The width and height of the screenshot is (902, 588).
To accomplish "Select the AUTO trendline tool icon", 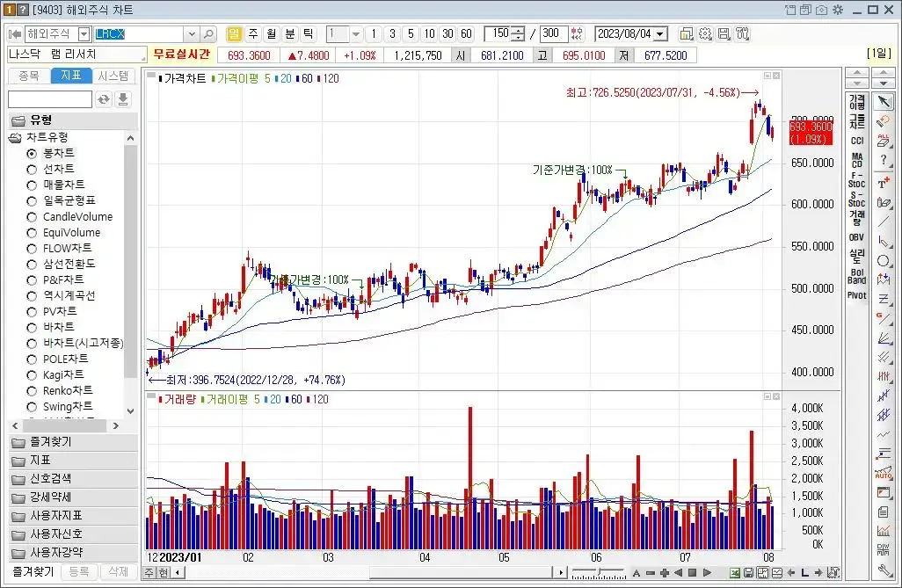I will point(884,474).
